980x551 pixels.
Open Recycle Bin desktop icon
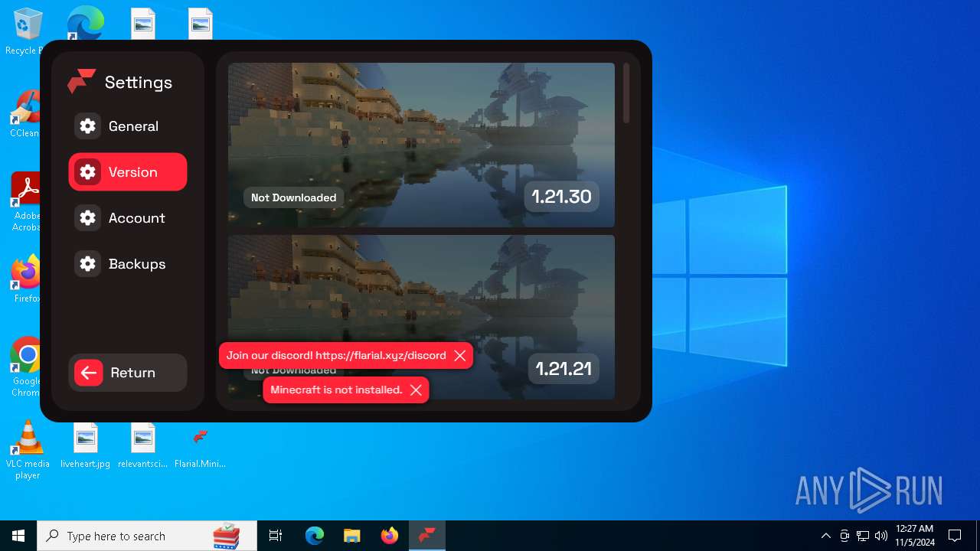(24, 31)
